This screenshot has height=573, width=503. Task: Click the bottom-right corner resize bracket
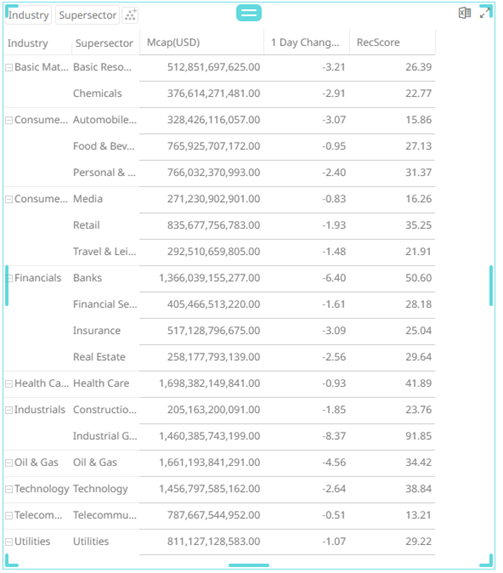[x=487, y=560]
